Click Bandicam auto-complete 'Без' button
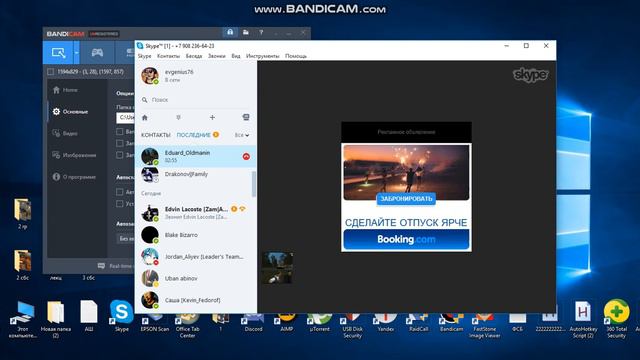This screenshot has width=640, height=360. point(125,238)
